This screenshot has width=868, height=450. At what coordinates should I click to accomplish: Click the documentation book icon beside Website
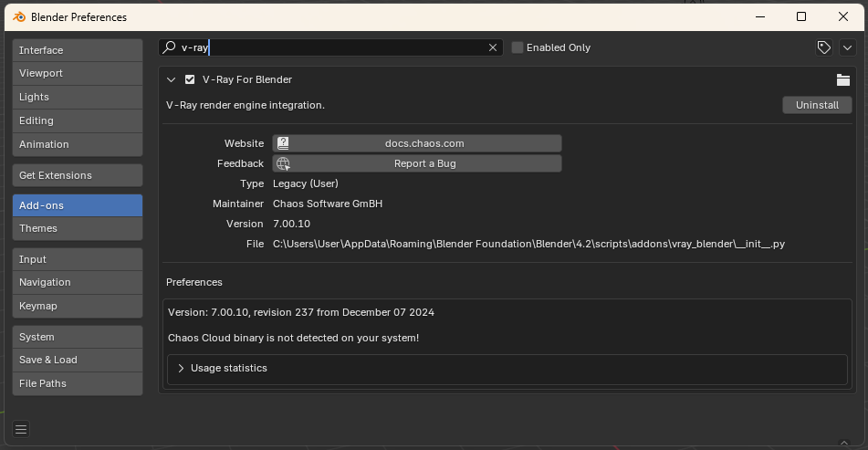[283, 143]
